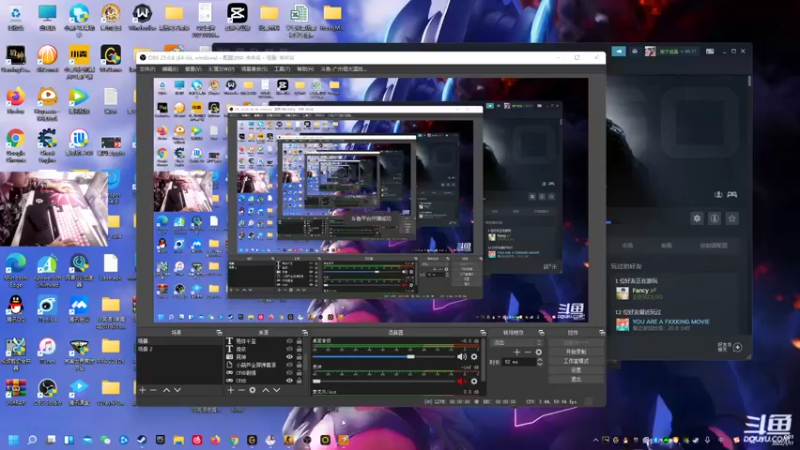Screen dimensions: 800x450
Task: Remove selected scene with the minus icon
Action: point(153,390)
